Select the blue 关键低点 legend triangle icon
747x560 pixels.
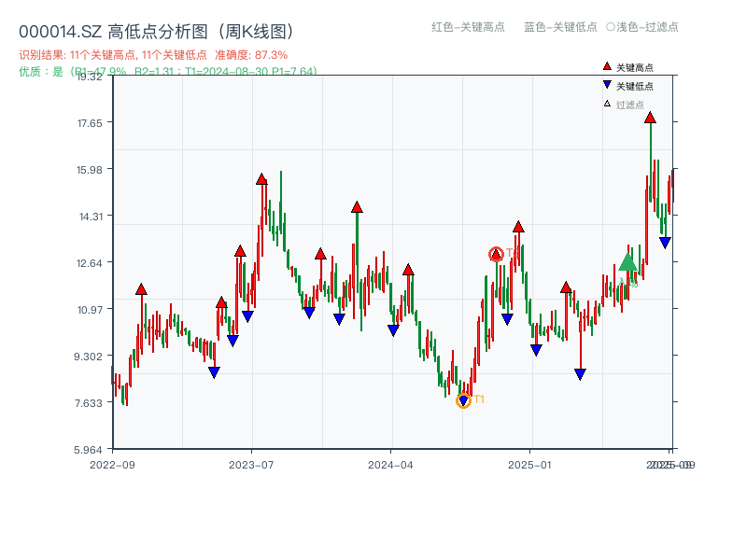pyautogui.click(x=605, y=84)
